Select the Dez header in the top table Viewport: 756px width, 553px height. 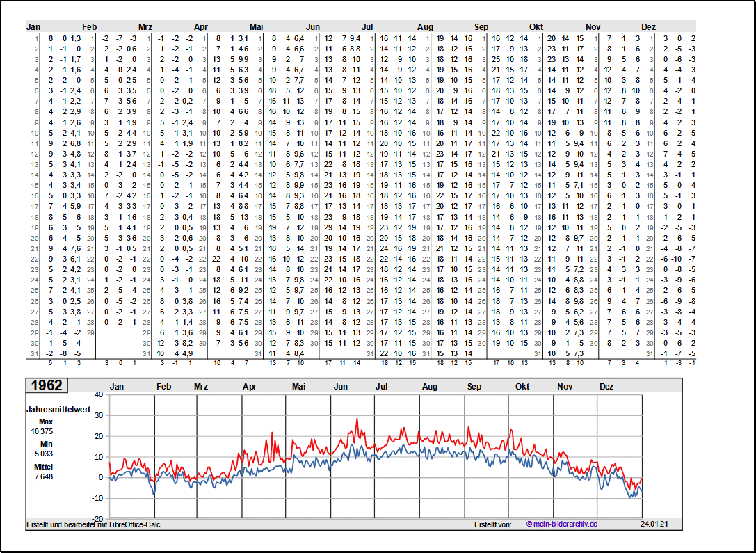[x=648, y=26]
